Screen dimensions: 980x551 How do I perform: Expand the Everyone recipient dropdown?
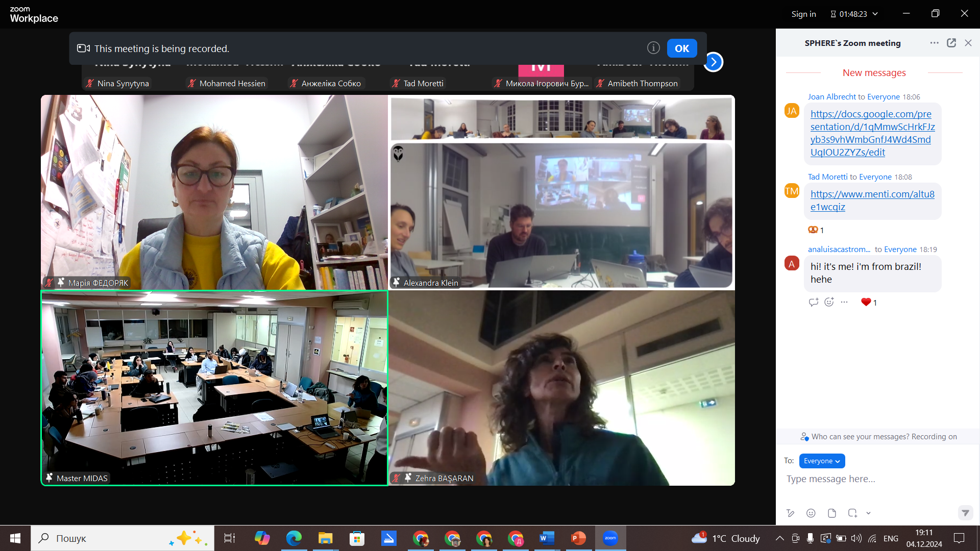(x=822, y=461)
